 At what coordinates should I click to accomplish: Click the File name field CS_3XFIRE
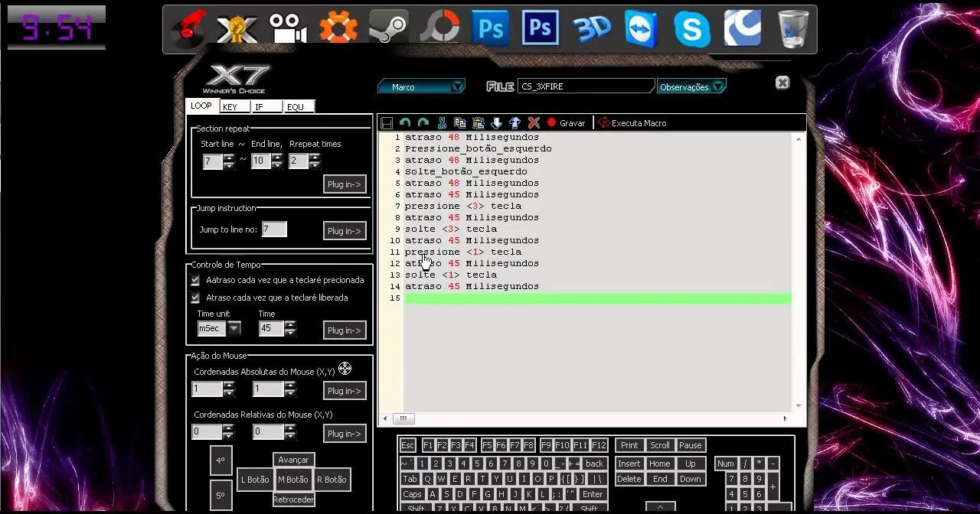pos(586,86)
